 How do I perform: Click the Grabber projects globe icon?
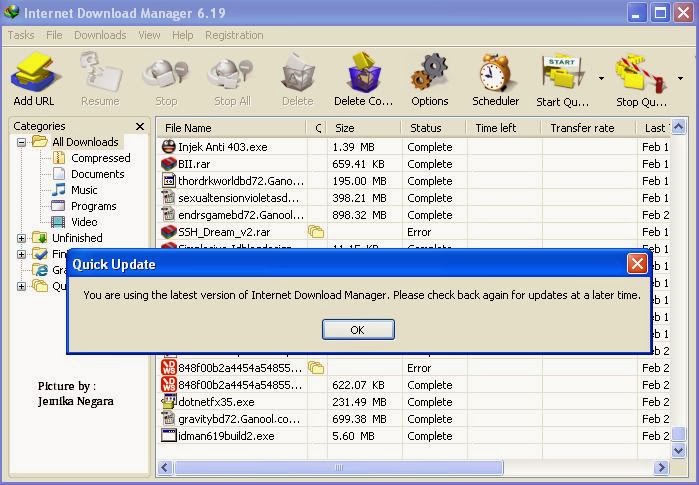pos(40,270)
